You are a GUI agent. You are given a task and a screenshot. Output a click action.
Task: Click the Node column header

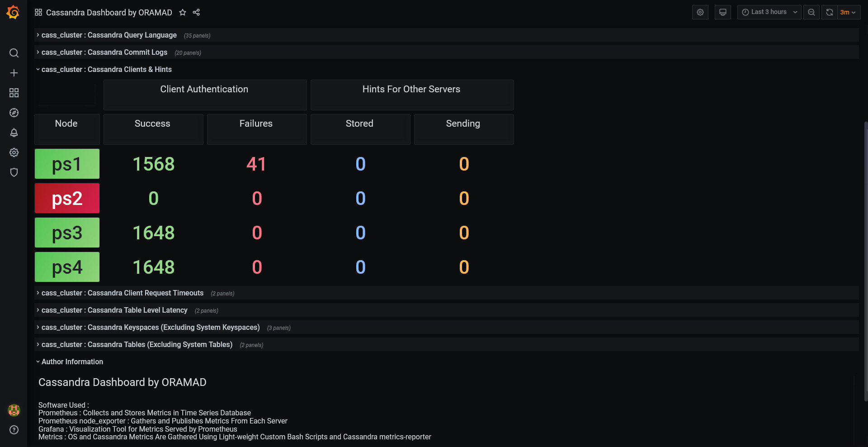point(67,129)
